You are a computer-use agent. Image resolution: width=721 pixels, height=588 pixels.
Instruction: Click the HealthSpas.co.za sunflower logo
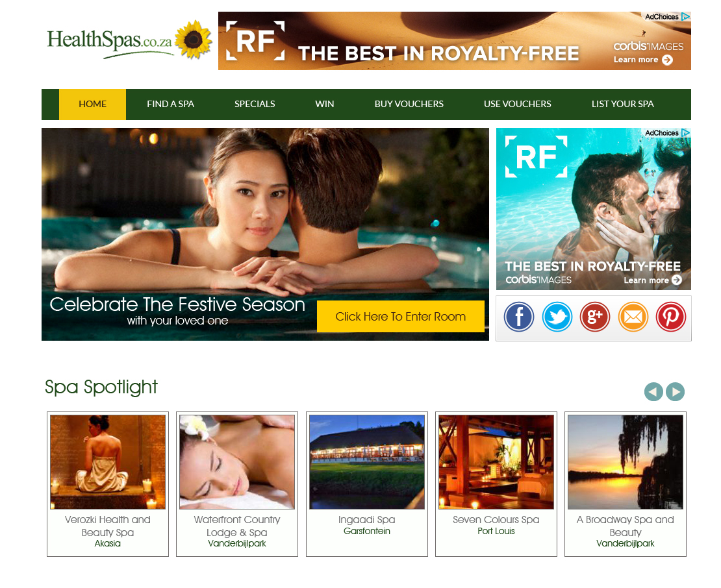pos(129,40)
